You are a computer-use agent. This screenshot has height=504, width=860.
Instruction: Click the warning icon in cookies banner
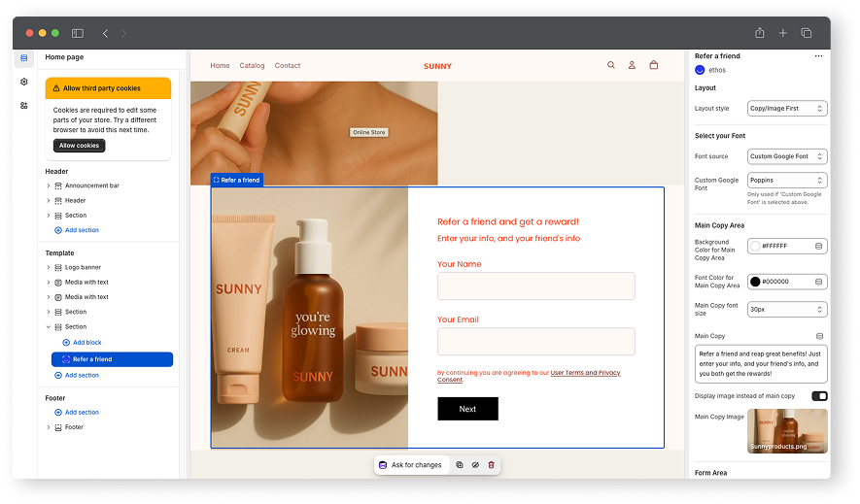tap(56, 88)
